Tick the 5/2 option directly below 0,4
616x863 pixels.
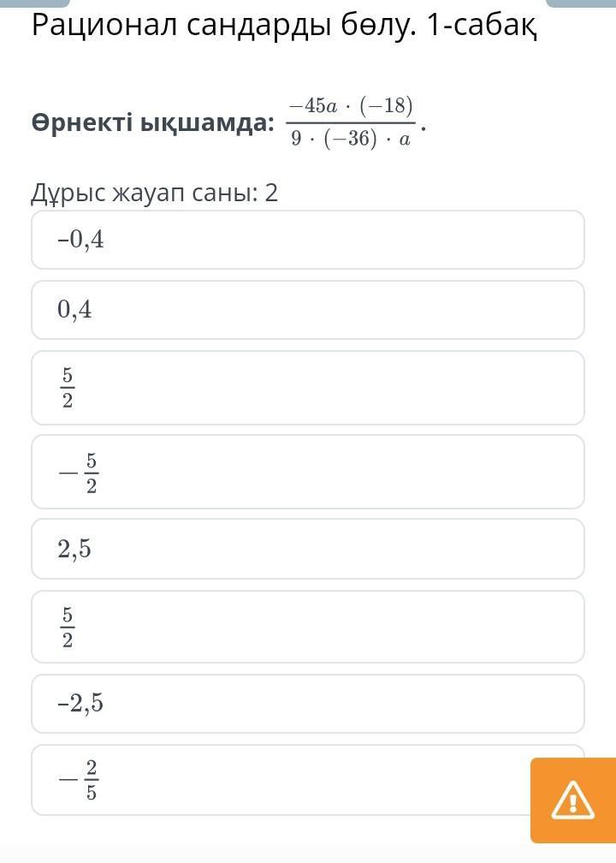pos(307,388)
